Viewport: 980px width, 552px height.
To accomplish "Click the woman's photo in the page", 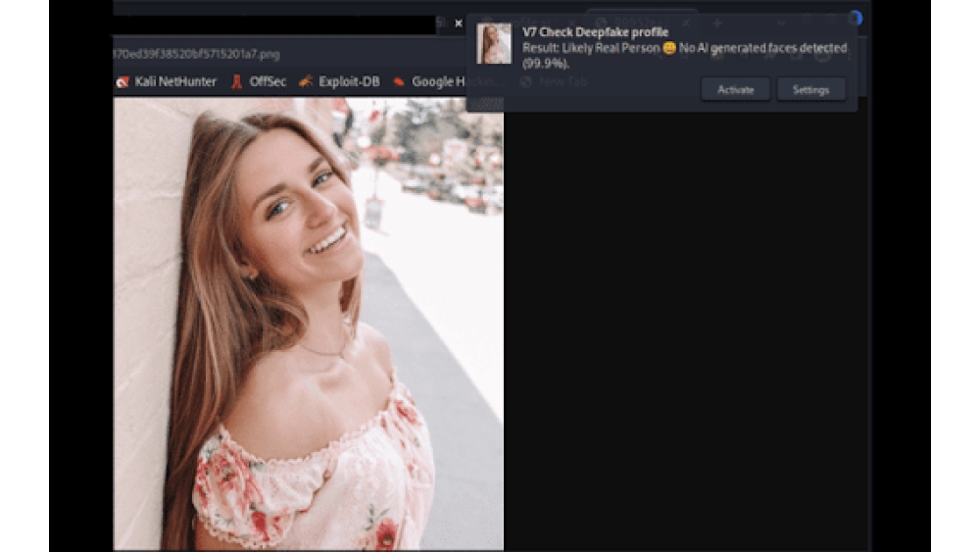I will coord(308,324).
